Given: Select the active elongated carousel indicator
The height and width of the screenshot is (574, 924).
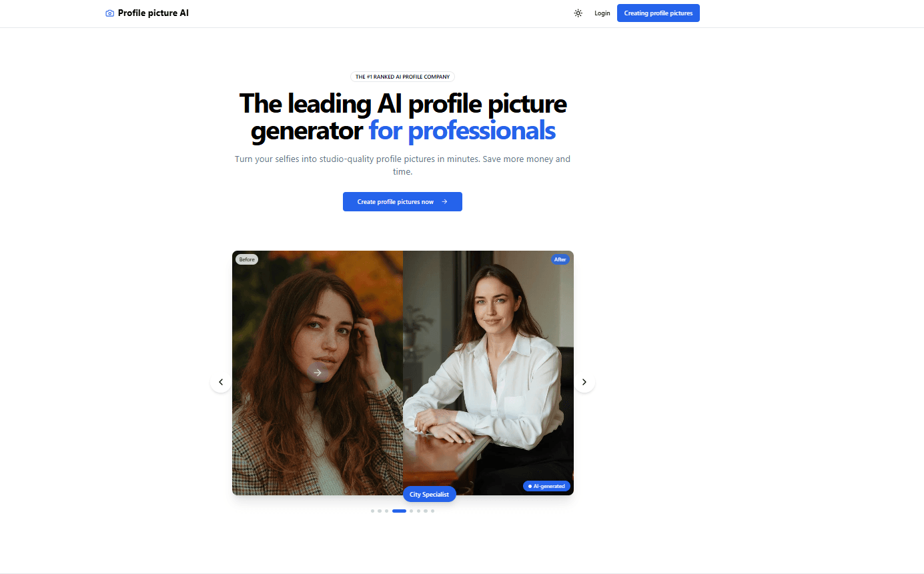Looking at the screenshot, I should pos(399,511).
